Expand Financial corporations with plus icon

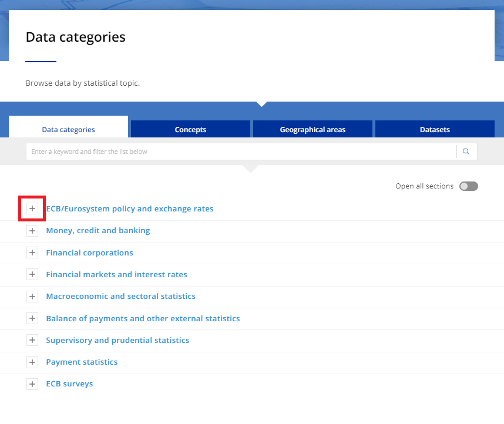pyautogui.click(x=32, y=253)
